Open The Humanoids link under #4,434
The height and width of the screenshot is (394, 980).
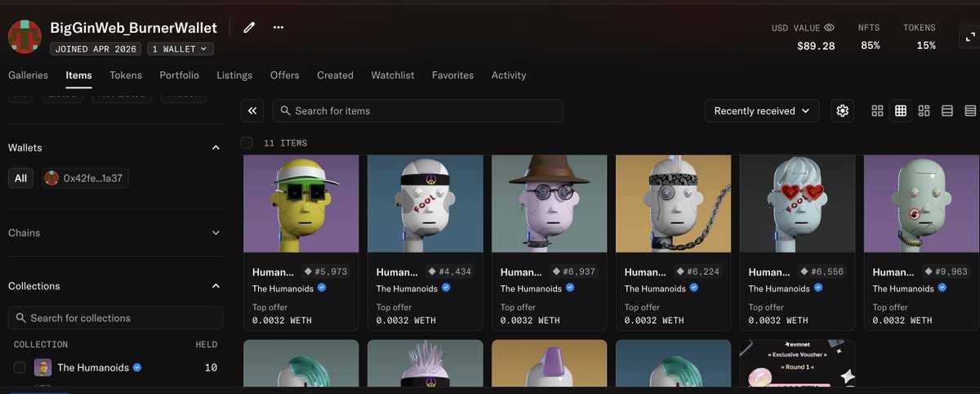407,289
